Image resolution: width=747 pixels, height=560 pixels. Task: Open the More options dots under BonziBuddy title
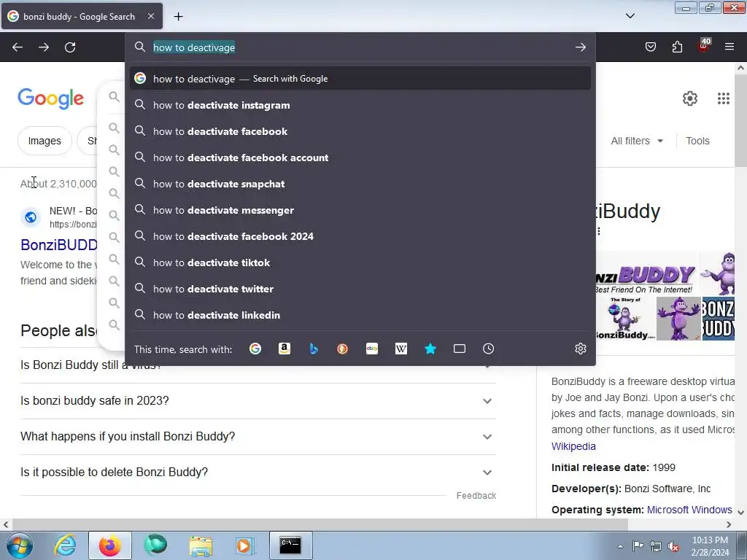599,231
